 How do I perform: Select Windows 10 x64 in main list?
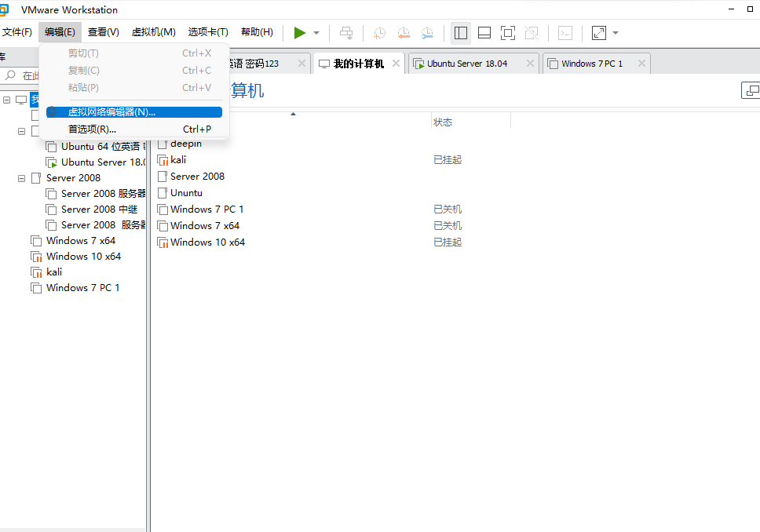pos(202,242)
